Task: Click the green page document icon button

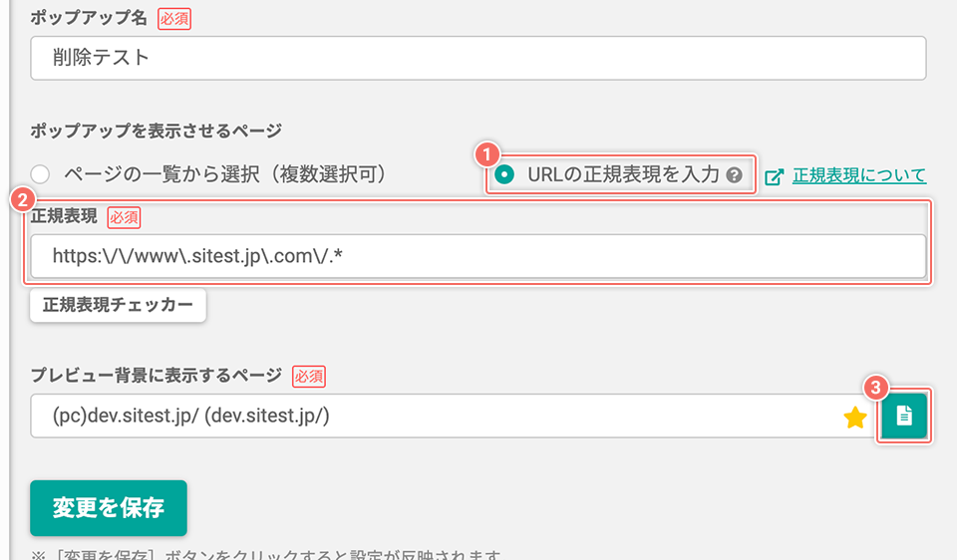Action: click(904, 417)
